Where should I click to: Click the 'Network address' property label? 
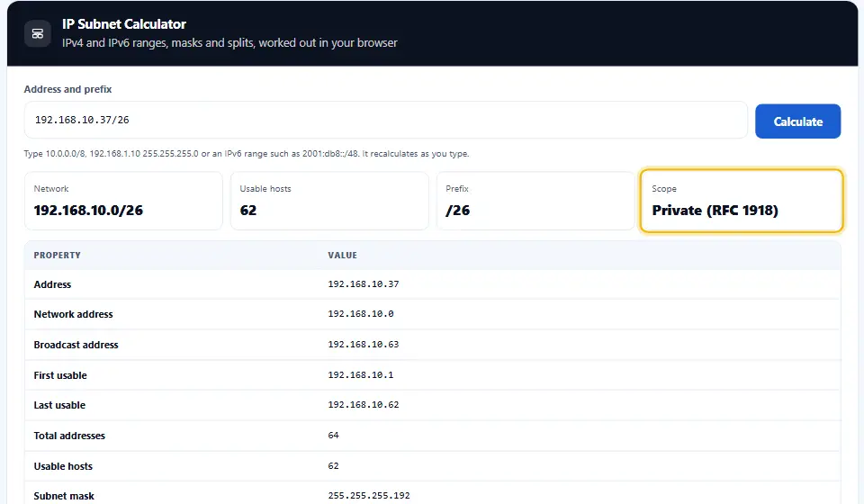tap(73, 314)
